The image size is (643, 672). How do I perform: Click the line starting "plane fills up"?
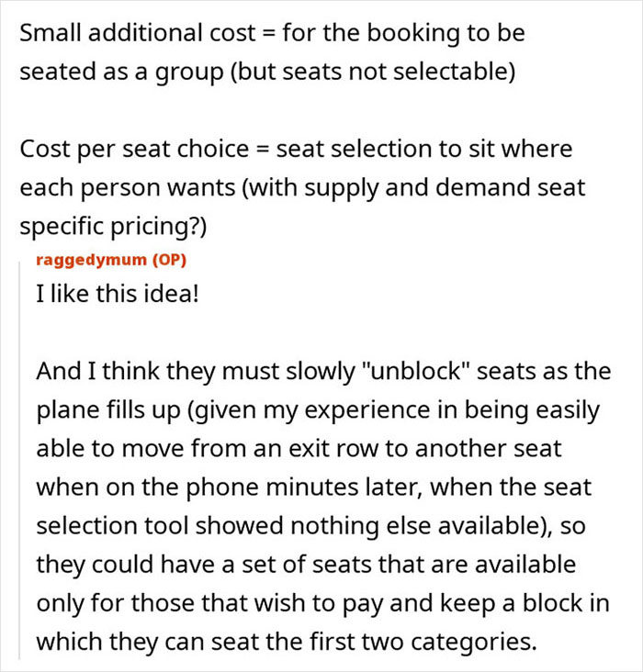point(318,410)
